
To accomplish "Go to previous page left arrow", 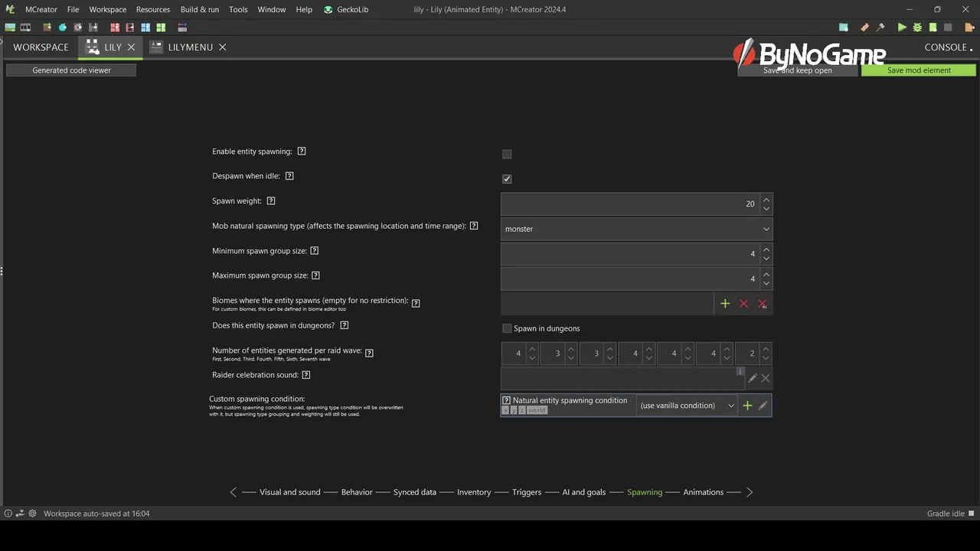I will pyautogui.click(x=234, y=492).
